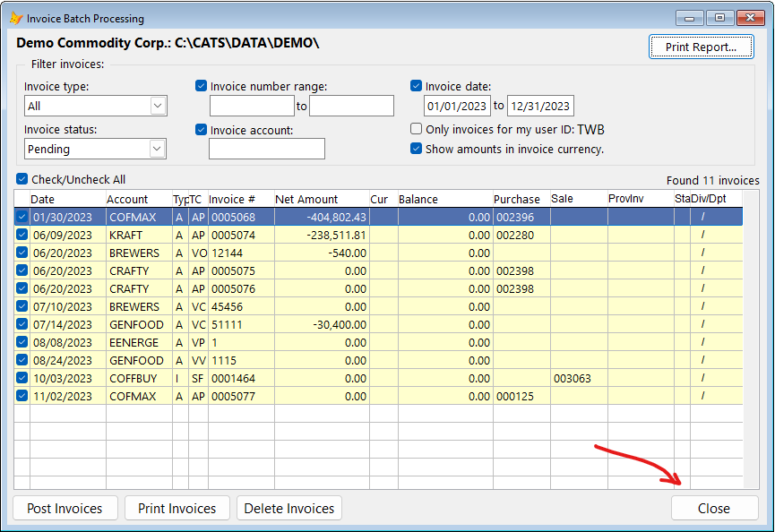Uncheck the Invoice date filter checkbox
Screen dimensions: 775x532
click(416, 86)
